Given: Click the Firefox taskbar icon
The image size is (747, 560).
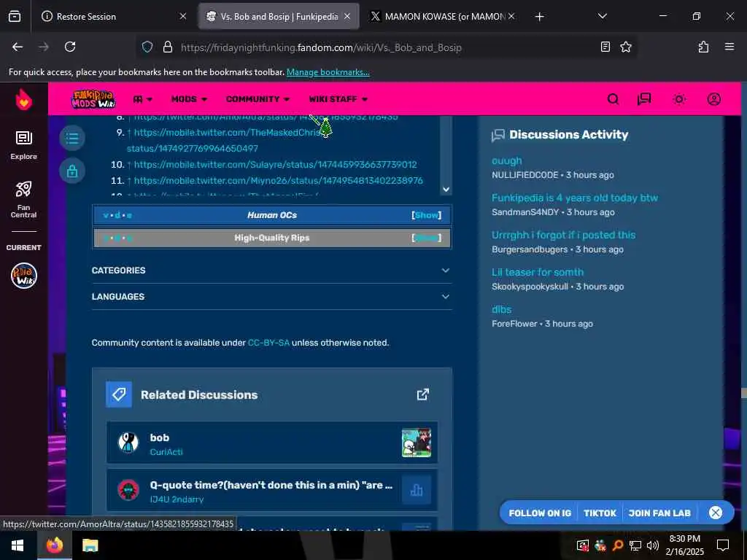Looking at the screenshot, I should 54,545.
